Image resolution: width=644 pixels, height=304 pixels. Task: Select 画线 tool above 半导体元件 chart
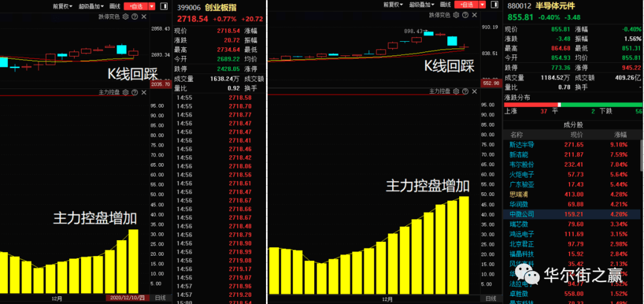click(445, 5)
